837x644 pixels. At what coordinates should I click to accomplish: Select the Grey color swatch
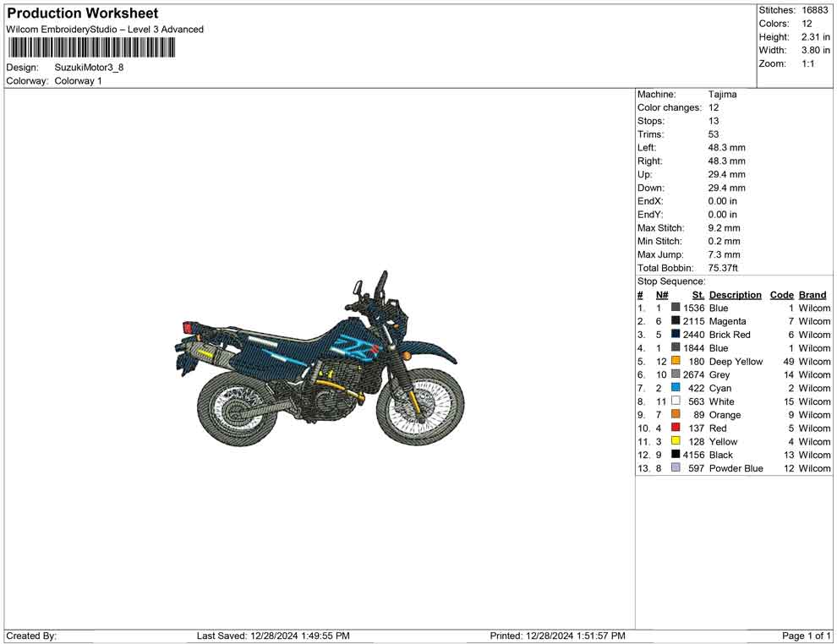(x=676, y=374)
